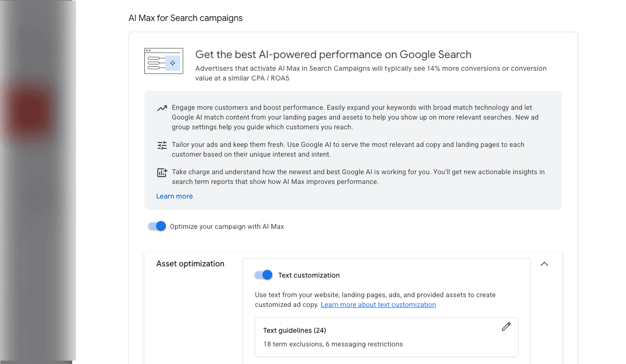Click the paragraph starting Advertisers that activate AI Max

pos(371,73)
